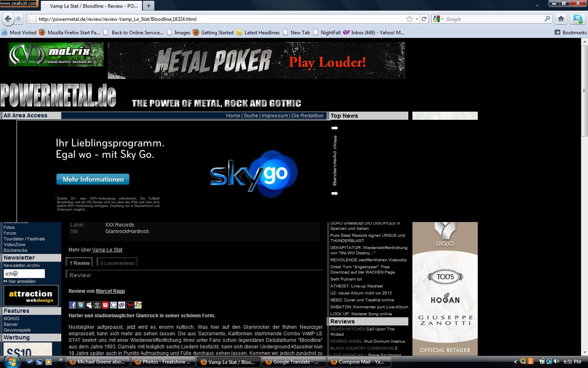Screen dimensions: 588x368
Task: Close the banderole ad
Action: 335,161
